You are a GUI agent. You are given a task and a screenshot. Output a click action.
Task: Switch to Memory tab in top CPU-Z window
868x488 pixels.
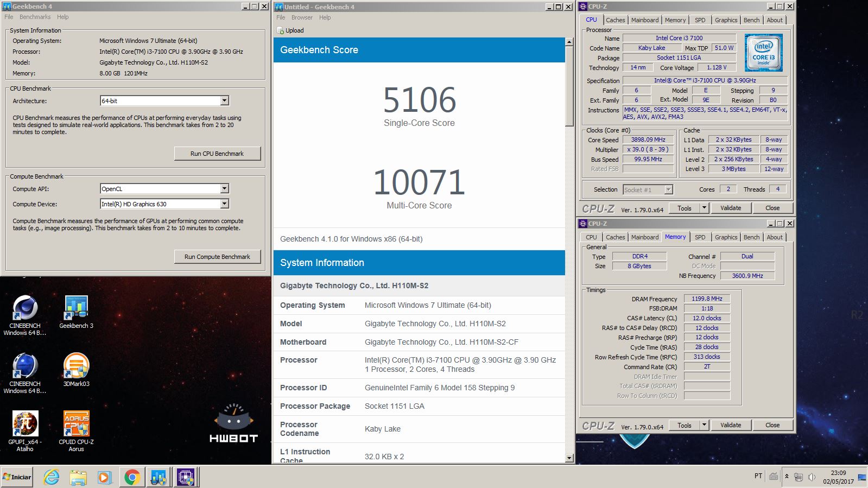click(675, 20)
